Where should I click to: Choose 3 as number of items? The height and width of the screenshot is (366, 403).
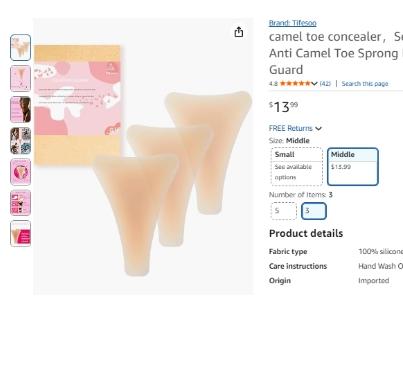point(314,211)
